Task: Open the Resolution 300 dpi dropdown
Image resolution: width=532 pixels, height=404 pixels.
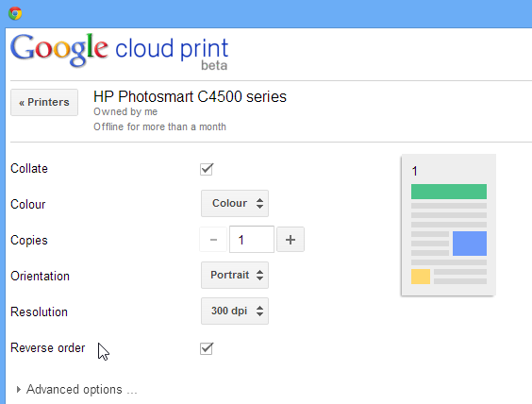Action: 235,311
